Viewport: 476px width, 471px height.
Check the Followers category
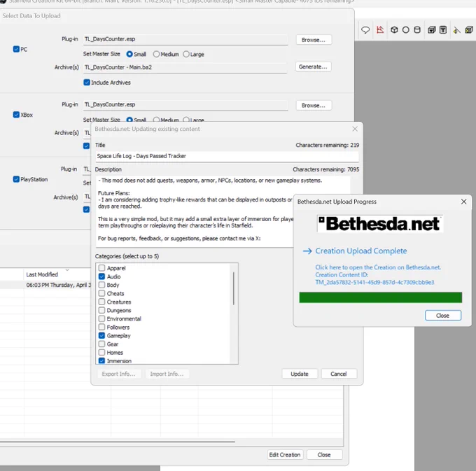pos(101,327)
